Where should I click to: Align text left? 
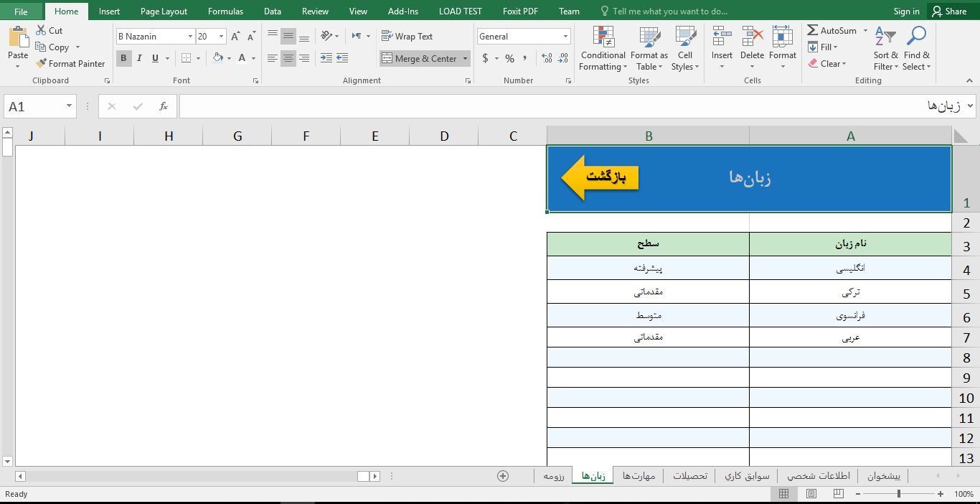273,58
